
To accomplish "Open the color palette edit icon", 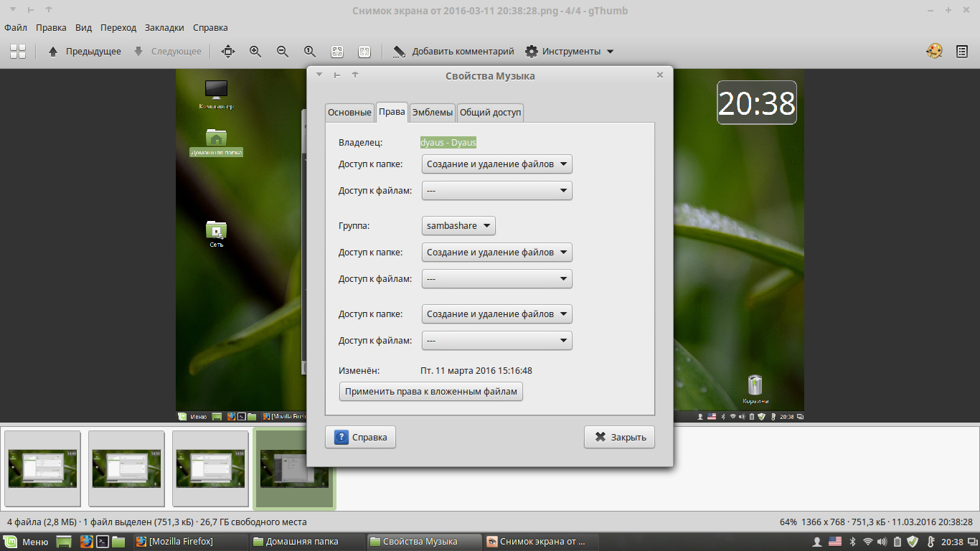I will pyautogui.click(x=934, y=52).
